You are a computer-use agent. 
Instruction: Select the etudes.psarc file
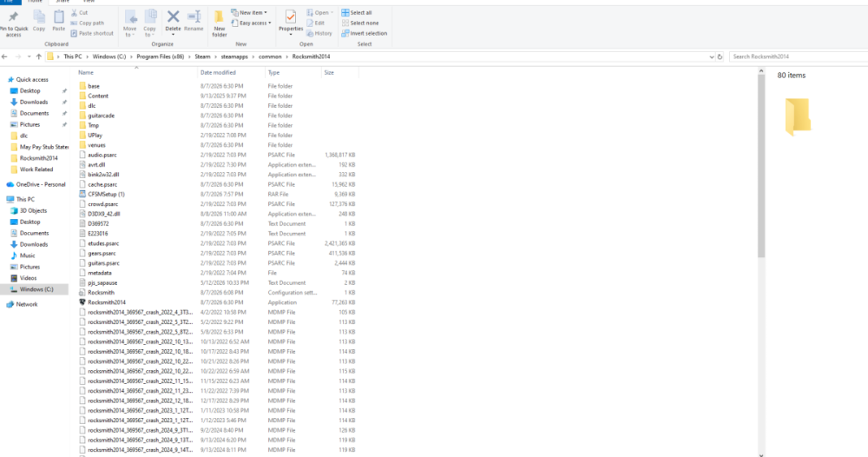tap(103, 243)
